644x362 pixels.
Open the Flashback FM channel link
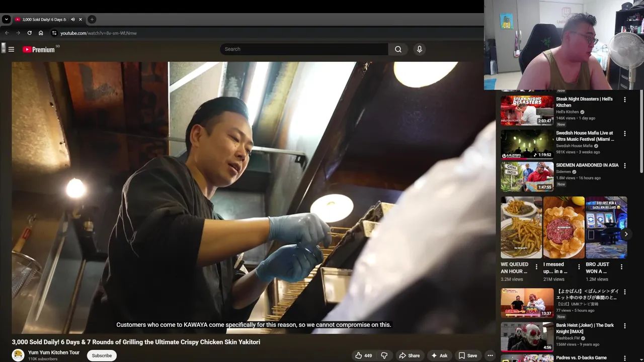568,338
